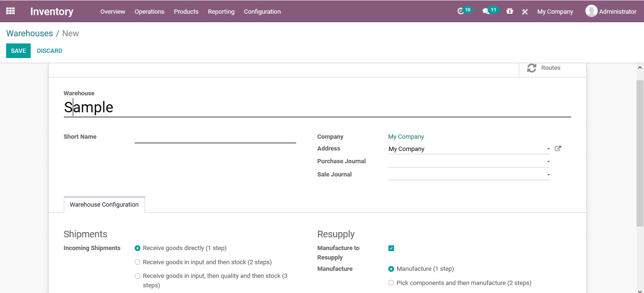Open the Reporting menu
644x293 pixels.
pos(221,11)
